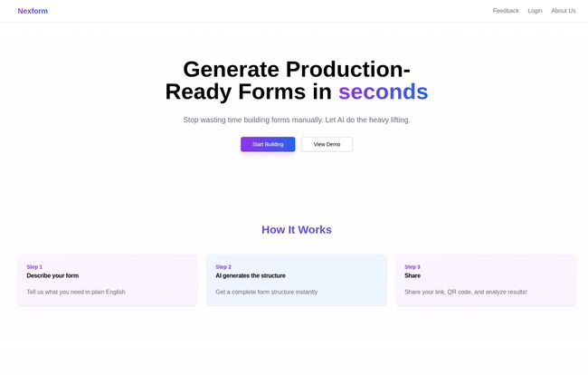Click the Start Building button

point(268,144)
